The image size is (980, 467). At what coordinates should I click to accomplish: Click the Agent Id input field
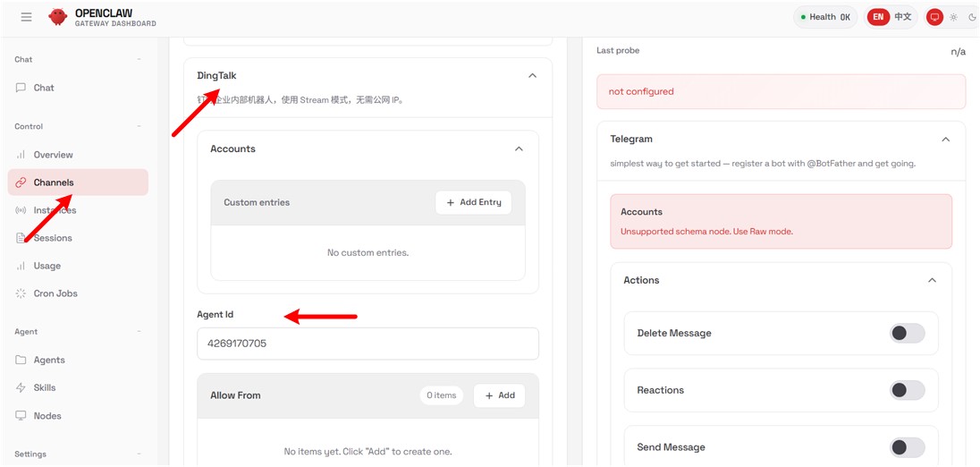pyautogui.click(x=367, y=344)
